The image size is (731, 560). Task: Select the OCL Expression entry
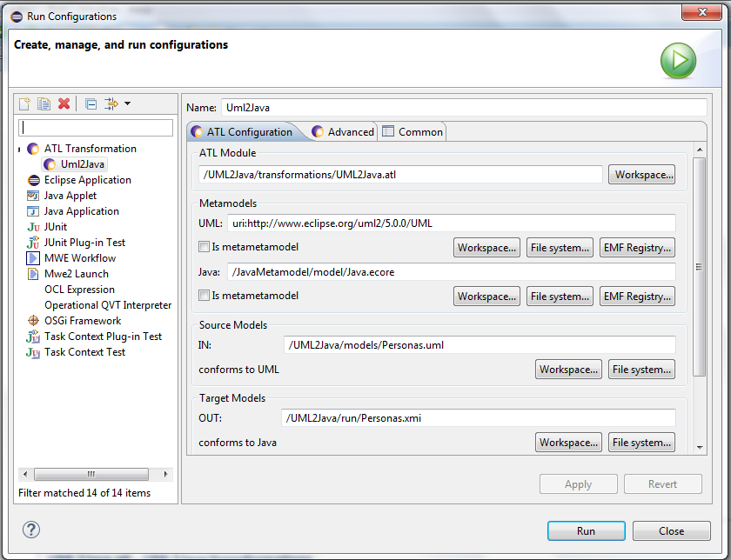[79, 290]
